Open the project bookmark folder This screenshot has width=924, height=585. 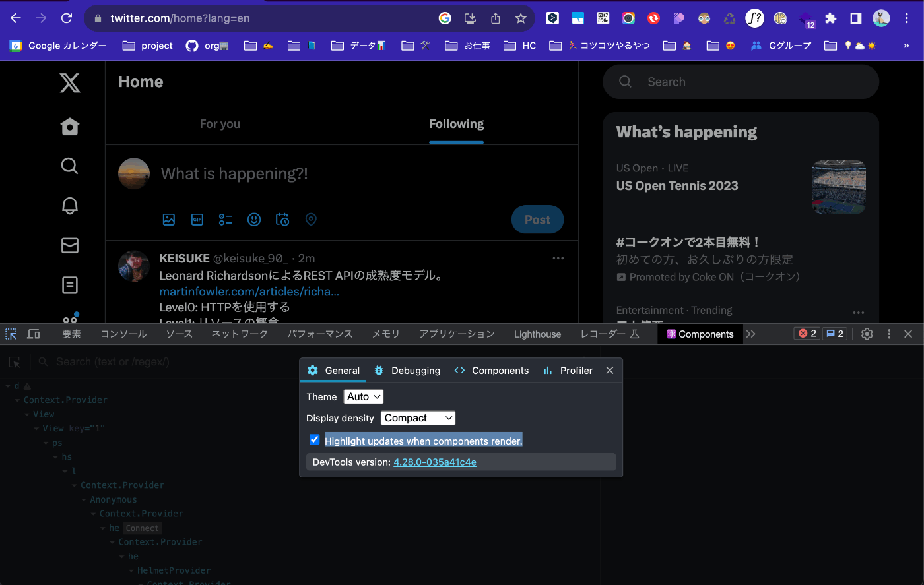148,46
